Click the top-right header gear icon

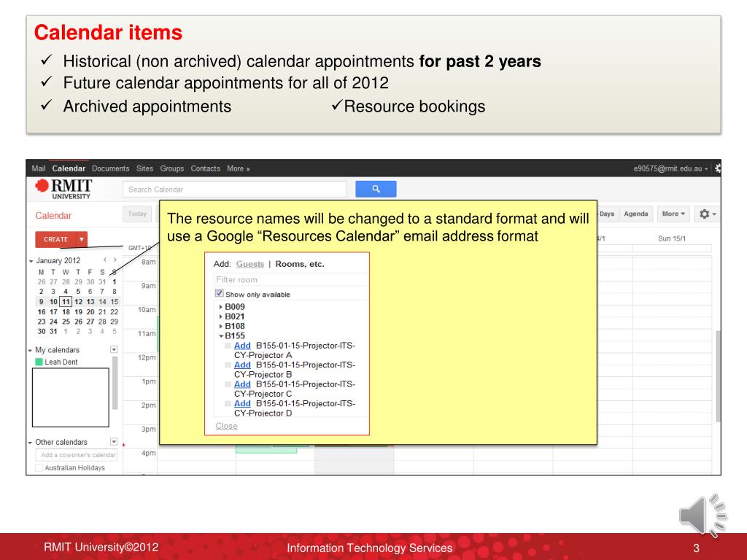(718, 168)
